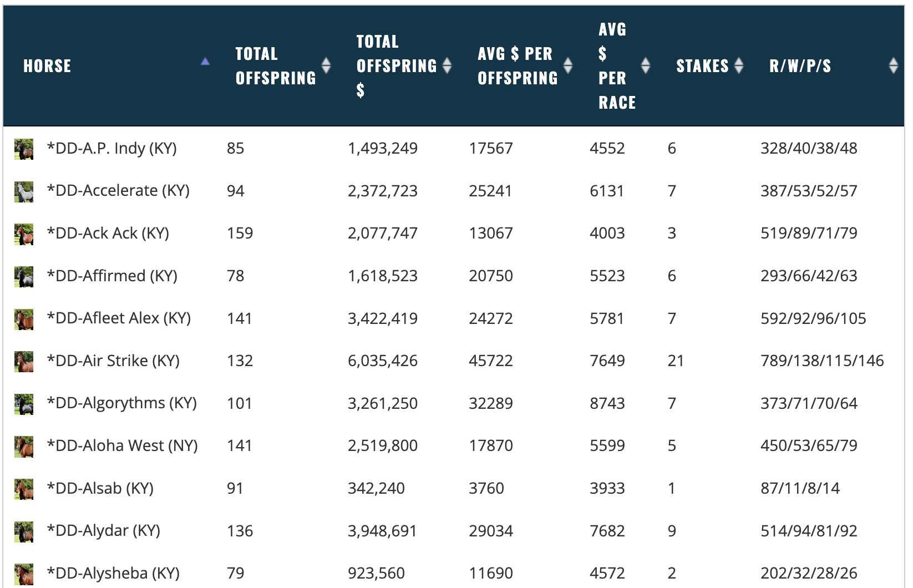Sort by Avg $ Per Offspring arrows

click(568, 65)
